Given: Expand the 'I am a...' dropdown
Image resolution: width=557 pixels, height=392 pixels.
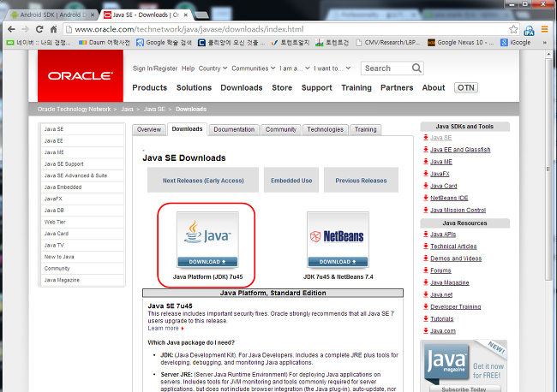Looking at the screenshot, I should (x=295, y=68).
